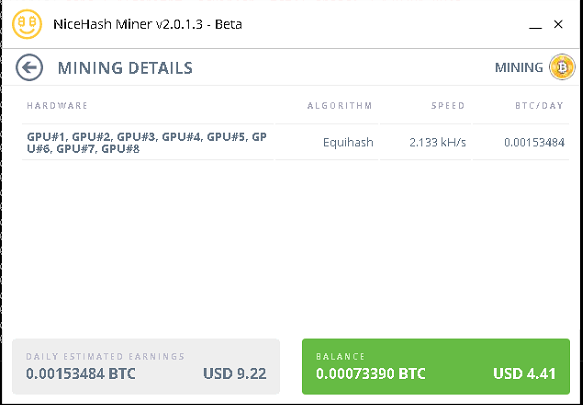Screen dimensions: 583x405
Task: Click the Equihash algorithm cell
Action: (348, 142)
